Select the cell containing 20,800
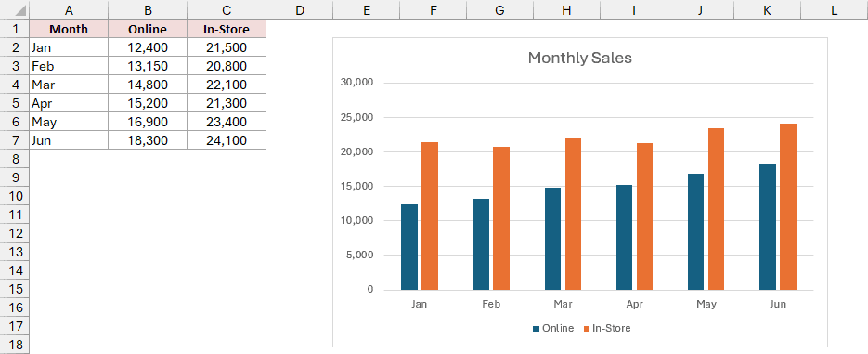Viewport: 868px width, 354px height. coord(227,66)
